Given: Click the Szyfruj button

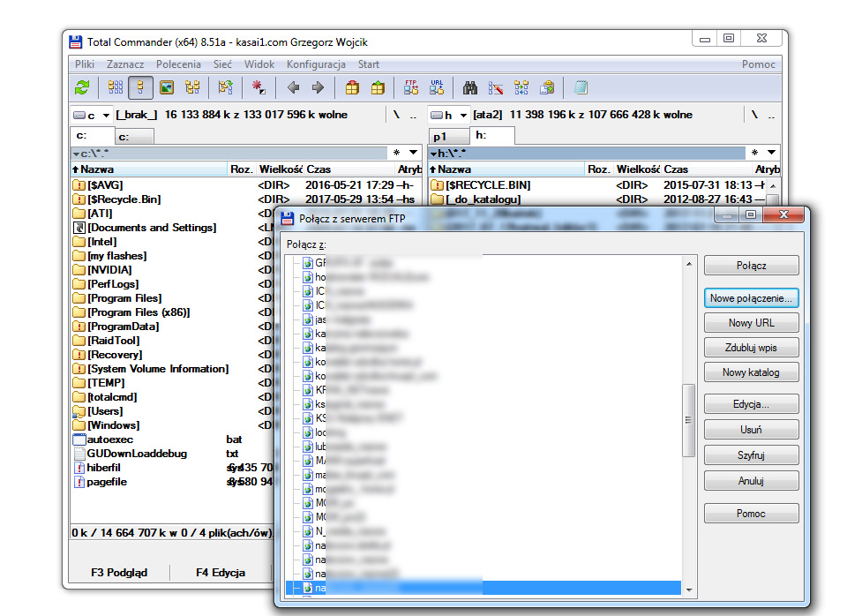Looking at the screenshot, I should (752, 455).
